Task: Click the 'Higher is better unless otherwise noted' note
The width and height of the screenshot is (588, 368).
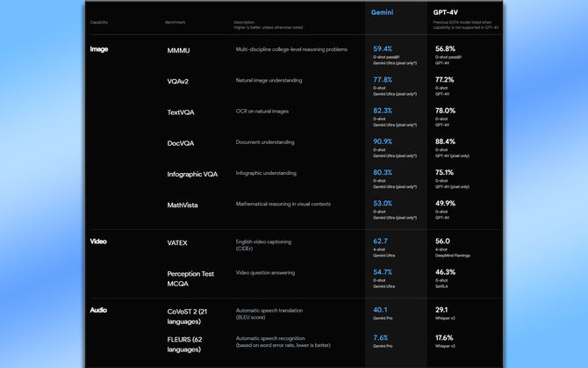Action: tap(269, 27)
